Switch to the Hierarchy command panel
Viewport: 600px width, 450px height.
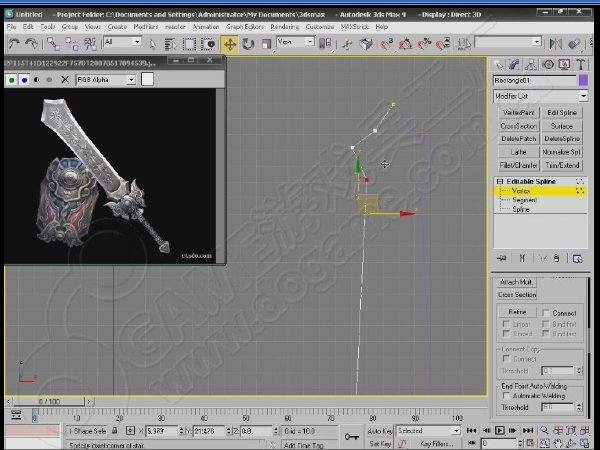531,65
